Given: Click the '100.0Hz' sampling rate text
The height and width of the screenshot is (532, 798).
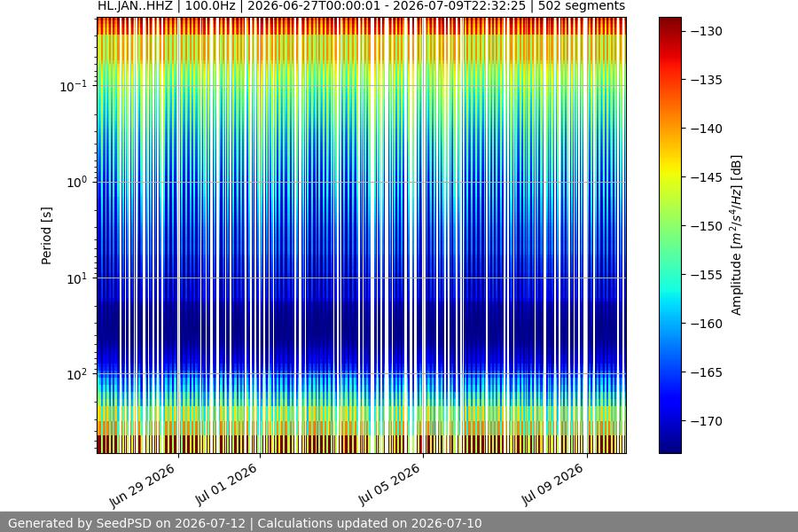Looking at the screenshot, I should point(209,6).
